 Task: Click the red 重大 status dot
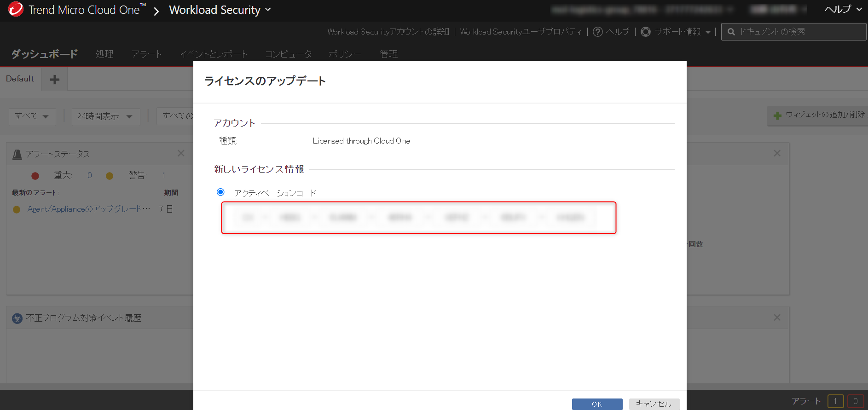(35, 176)
